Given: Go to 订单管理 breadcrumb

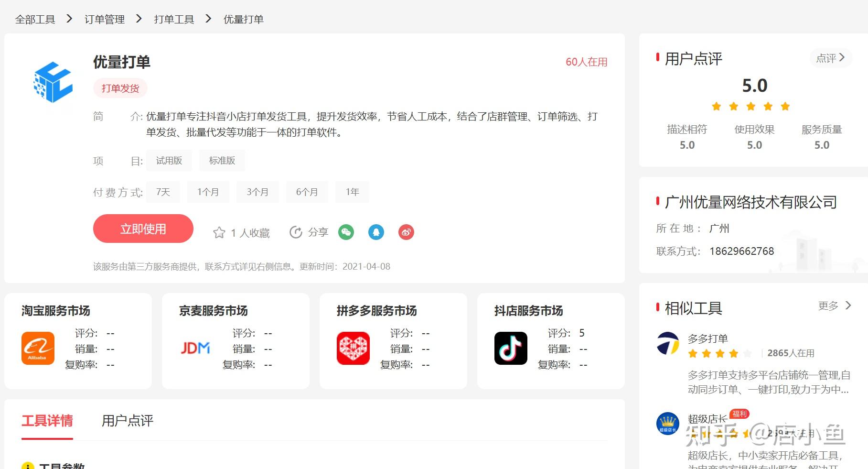Looking at the screenshot, I should click(x=105, y=19).
